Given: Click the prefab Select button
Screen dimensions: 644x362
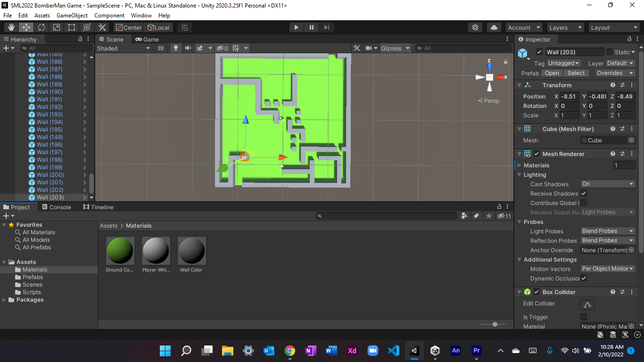Looking at the screenshot, I should 576,73.
